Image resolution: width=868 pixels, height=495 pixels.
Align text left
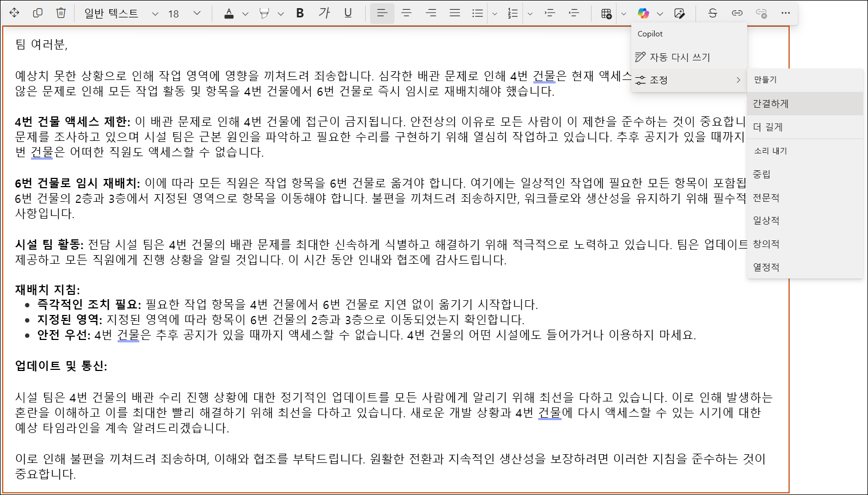382,13
